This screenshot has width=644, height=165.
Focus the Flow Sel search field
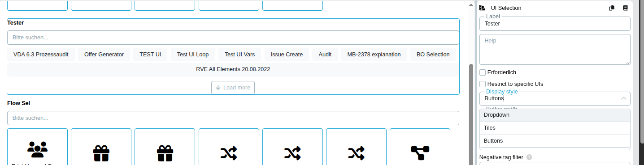click(233, 118)
